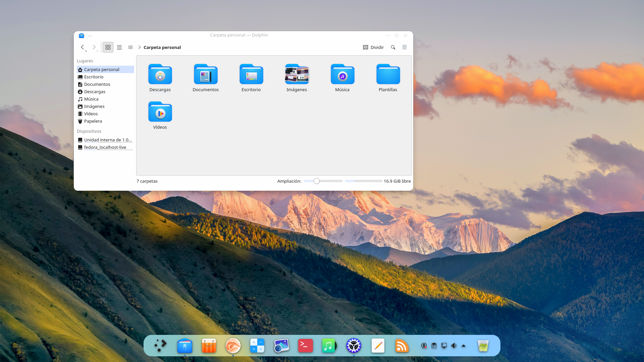Open the image viewer dock icon
Image resolution: width=644 pixels, height=362 pixels.
pyautogui.click(x=281, y=346)
